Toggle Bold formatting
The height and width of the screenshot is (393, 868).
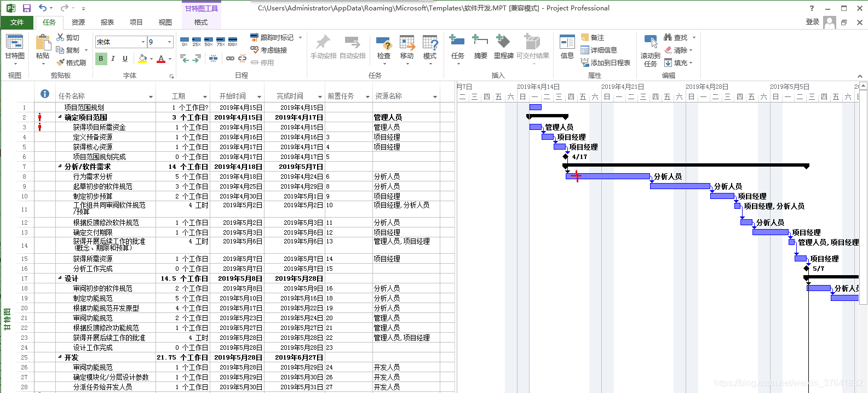(101, 59)
